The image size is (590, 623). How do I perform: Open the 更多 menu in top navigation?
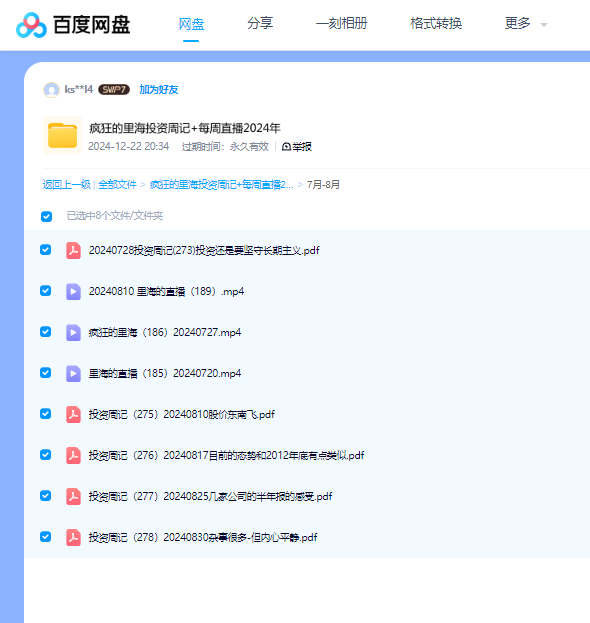point(517,23)
